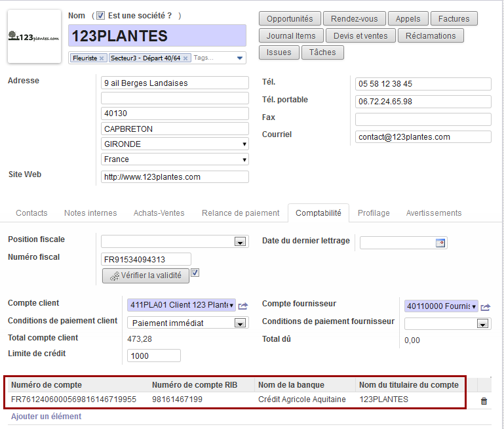Screen dimensions: 504x429
Task: Click the empty second address line field
Action: 175,98
